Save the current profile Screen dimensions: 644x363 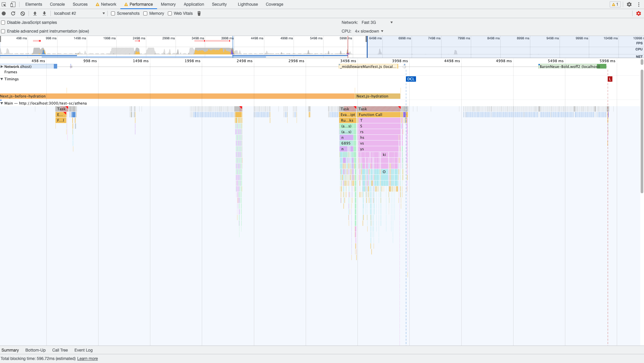coord(44,13)
